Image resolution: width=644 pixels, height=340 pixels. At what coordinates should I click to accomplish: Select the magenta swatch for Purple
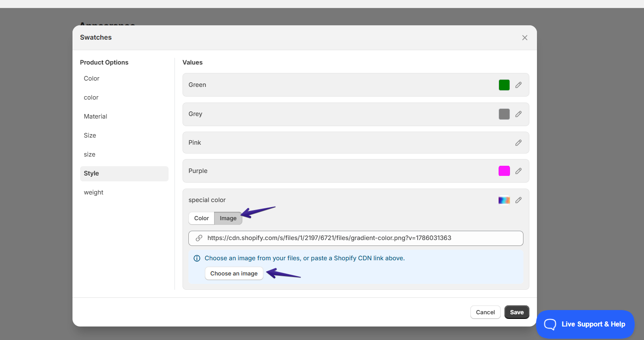(504, 171)
